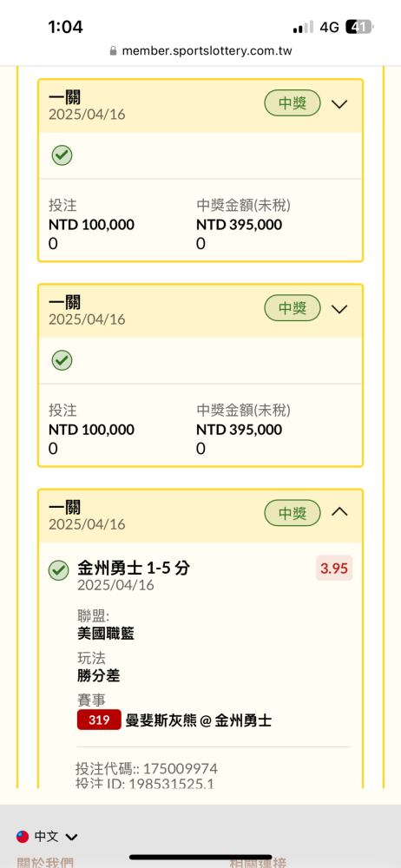
Task: Open the 關於我們 footer link
Action: [x=45, y=863]
